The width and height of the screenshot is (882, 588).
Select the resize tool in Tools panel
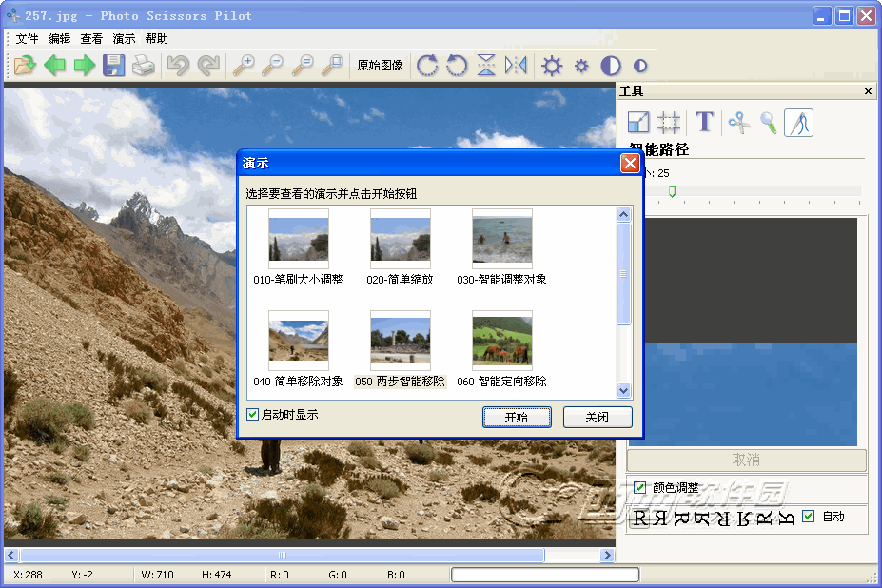point(638,122)
